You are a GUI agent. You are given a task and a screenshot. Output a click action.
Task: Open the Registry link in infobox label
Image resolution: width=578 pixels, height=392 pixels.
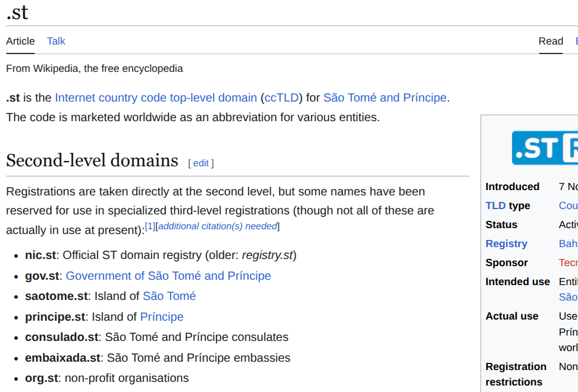(x=506, y=244)
